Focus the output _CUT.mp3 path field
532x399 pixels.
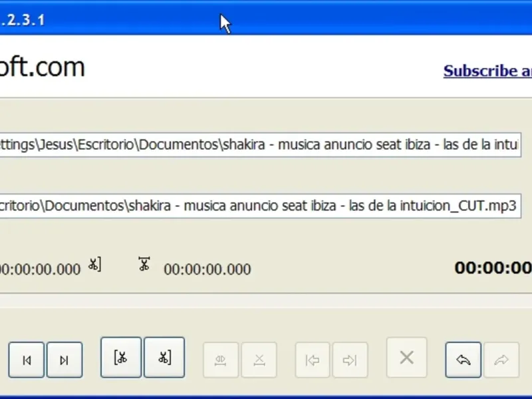coord(260,206)
